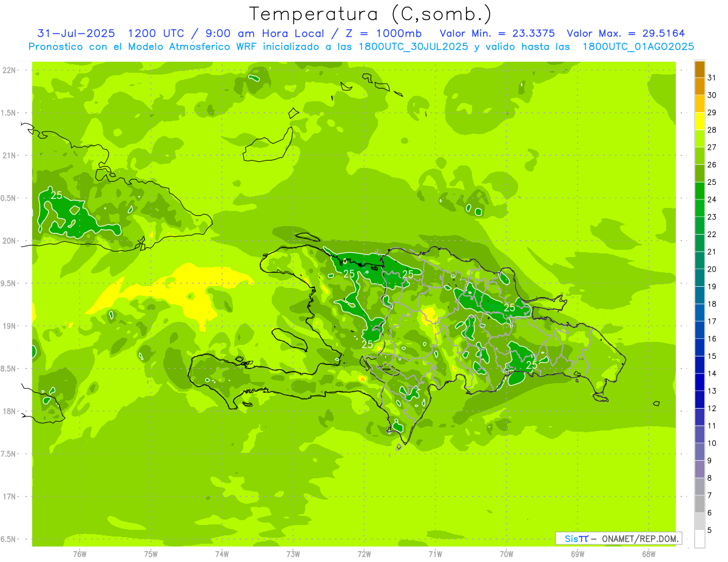Click the 28 label on color scale

click(712, 130)
